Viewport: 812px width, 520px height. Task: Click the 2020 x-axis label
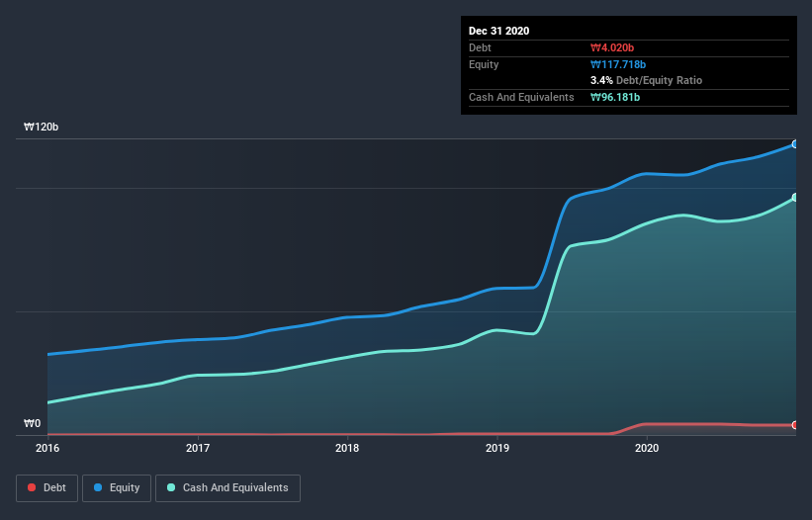[x=647, y=448]
